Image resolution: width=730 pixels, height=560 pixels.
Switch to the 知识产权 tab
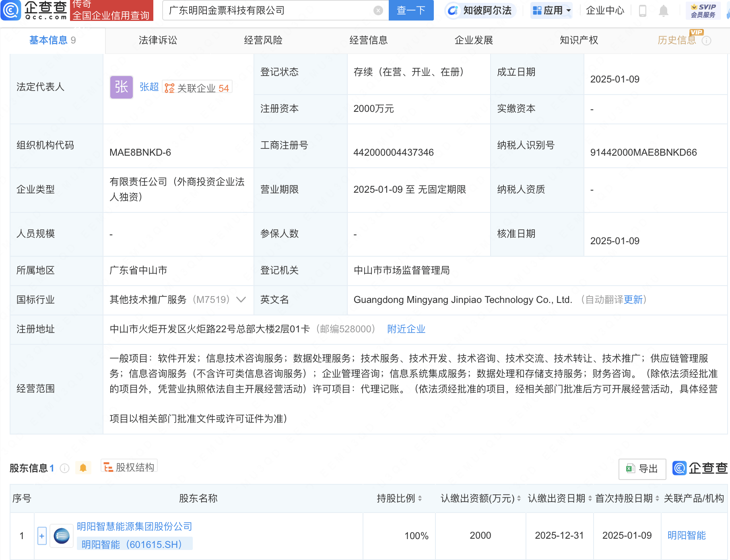click(x=579, y=40)
